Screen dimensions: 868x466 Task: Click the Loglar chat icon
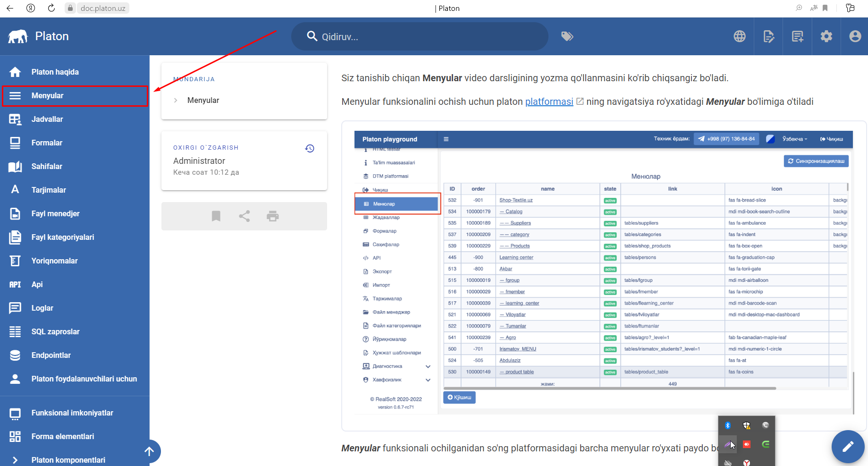click(15, 308)
